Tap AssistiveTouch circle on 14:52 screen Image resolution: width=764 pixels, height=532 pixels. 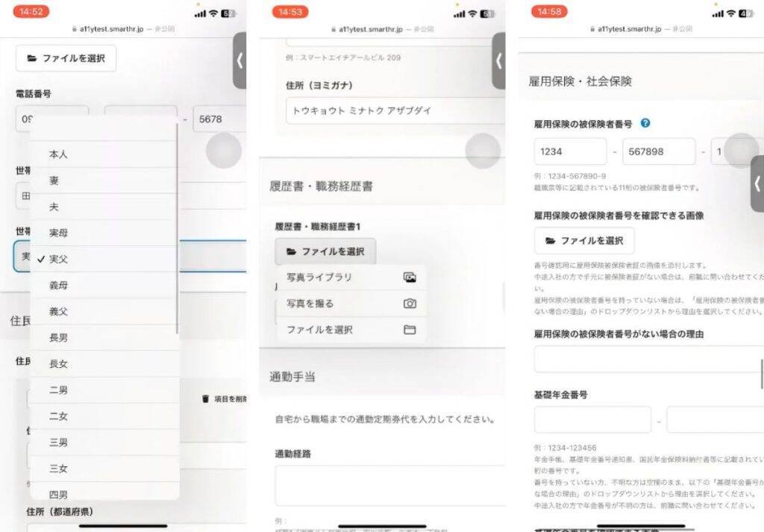click(224, 151)
